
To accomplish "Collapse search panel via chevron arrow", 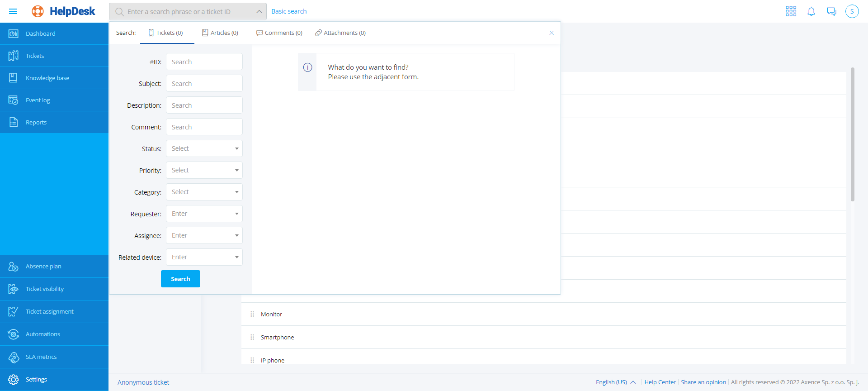I will [259, 12].
